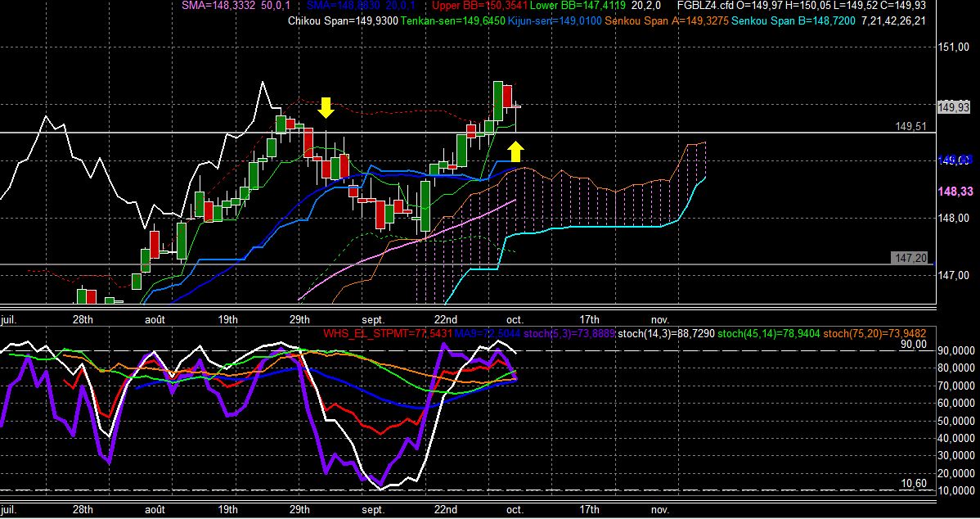Click 'nov.' on the stochastic panel date axis
980x519 pixels.
(660, 510)
